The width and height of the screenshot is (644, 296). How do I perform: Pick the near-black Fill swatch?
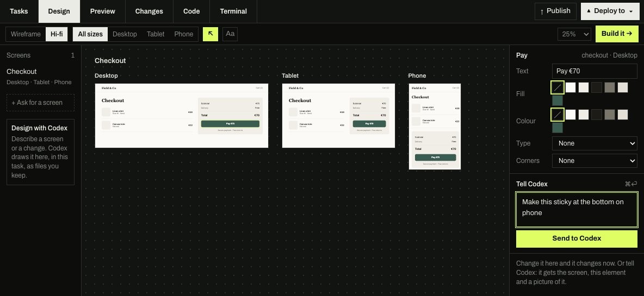pyautogui.click(x=596, y=87)
